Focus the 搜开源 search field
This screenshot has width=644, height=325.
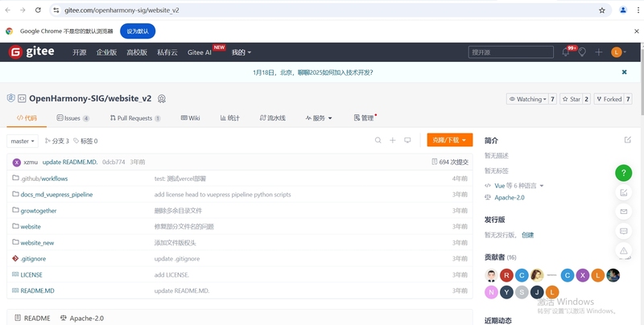coord(511,52)
